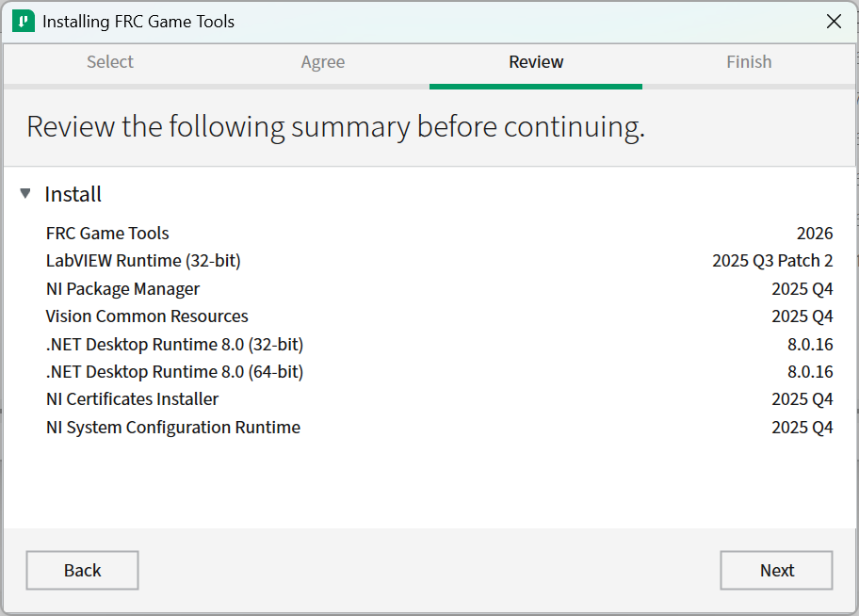The width and height of the screenshot is (859, 616).
Task: Click the NI Package Manager title bar icon
Action: pyautogui.click(x=23, y=20)
